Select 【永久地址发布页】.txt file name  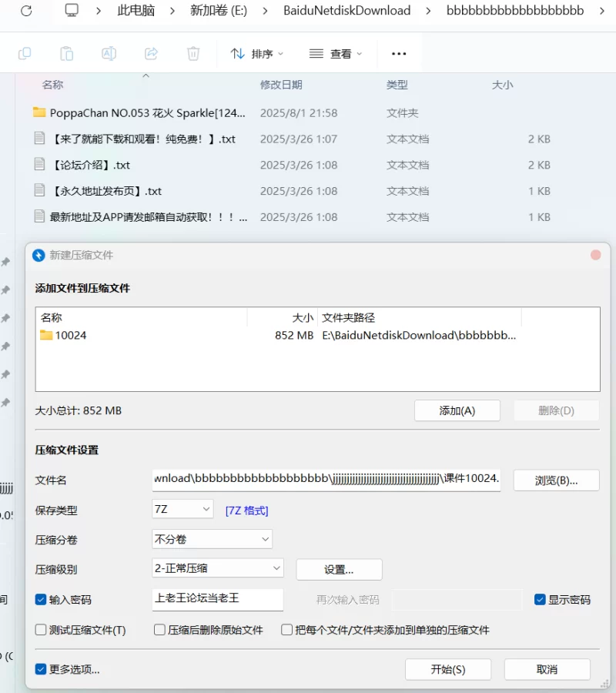pyautogui.click(x=106, y=191)
